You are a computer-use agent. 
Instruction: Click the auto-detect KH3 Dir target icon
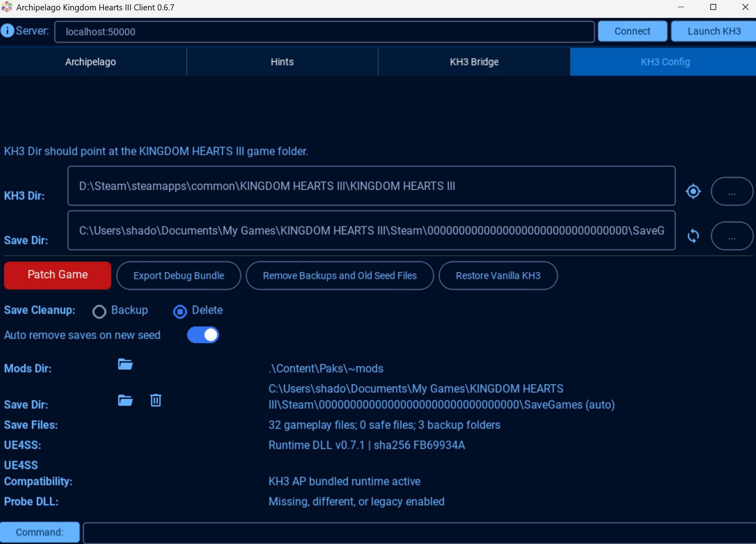click(693, 191)
